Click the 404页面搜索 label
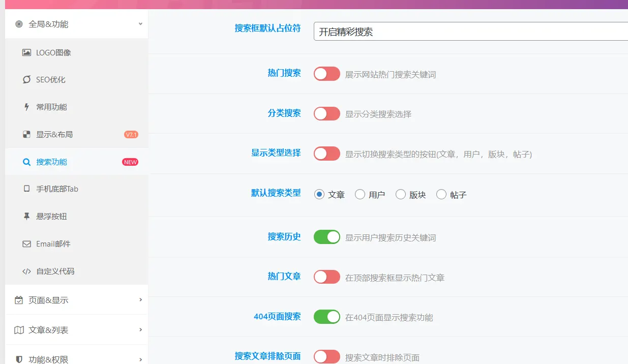Screen dimensions: 628x364 pyautogui.click(x=277, y=316)
